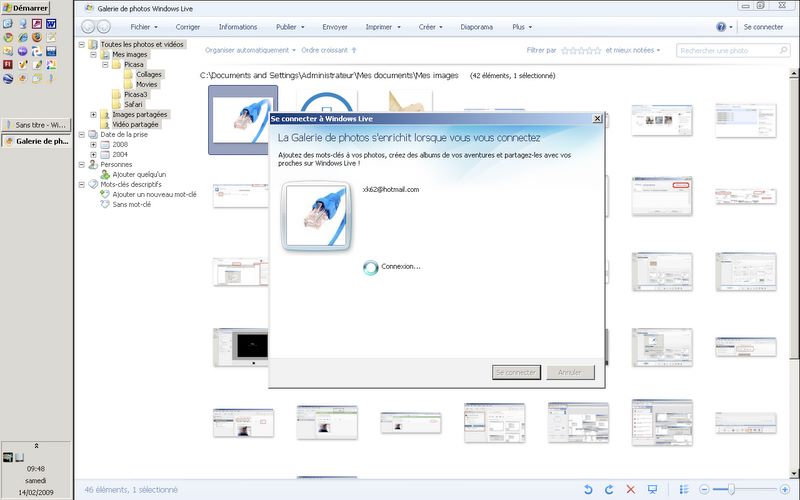This screenshot has width=800, height=500.
Task: Click the Annuler button in dialog
Action: pos(570,372)
